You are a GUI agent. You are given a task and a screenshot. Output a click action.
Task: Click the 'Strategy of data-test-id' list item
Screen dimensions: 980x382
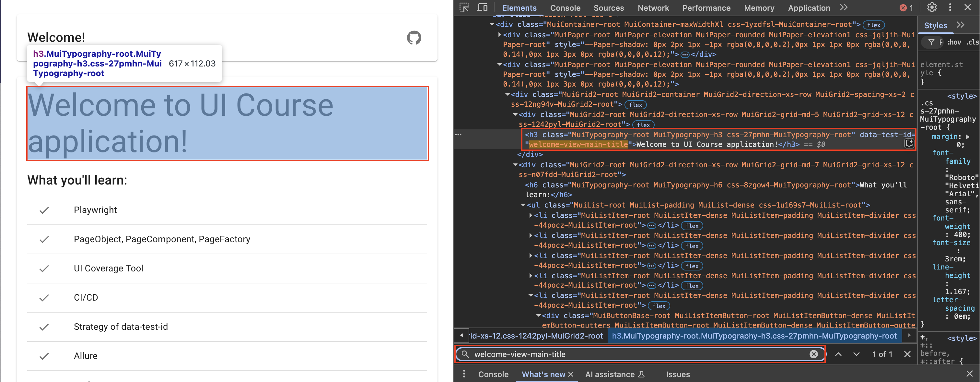click(227, 327)
